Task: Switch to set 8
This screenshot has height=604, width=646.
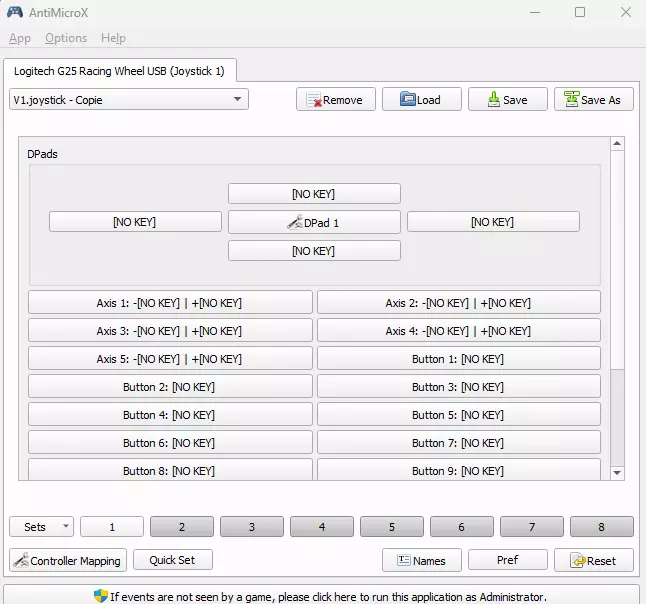Action: point(602,527)
